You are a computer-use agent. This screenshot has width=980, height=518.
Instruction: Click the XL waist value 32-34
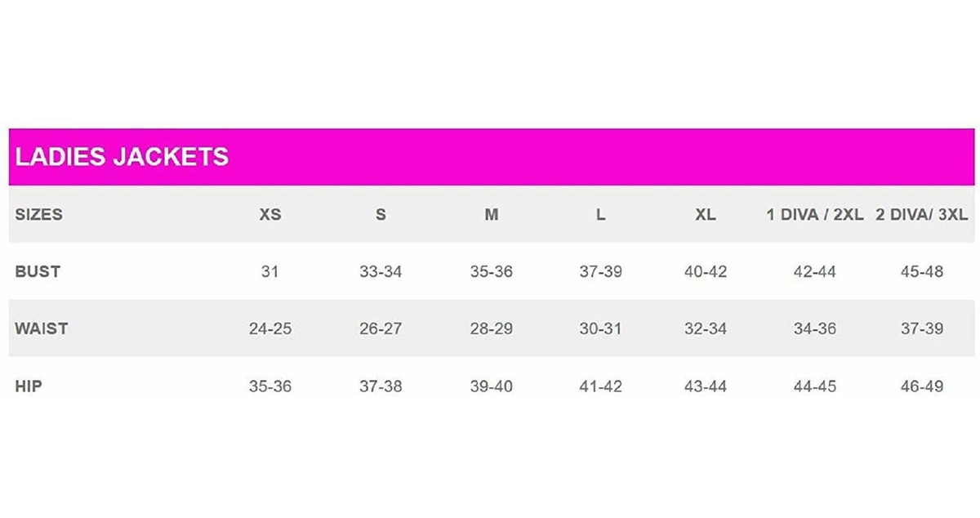[706, 329]
